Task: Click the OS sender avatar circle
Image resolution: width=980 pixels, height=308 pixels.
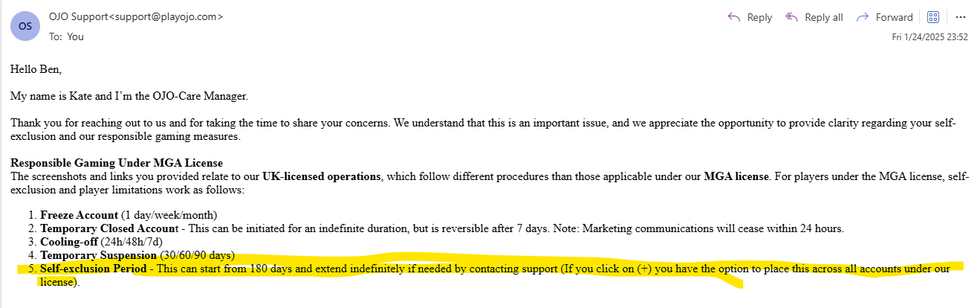Action: (25, 26)
